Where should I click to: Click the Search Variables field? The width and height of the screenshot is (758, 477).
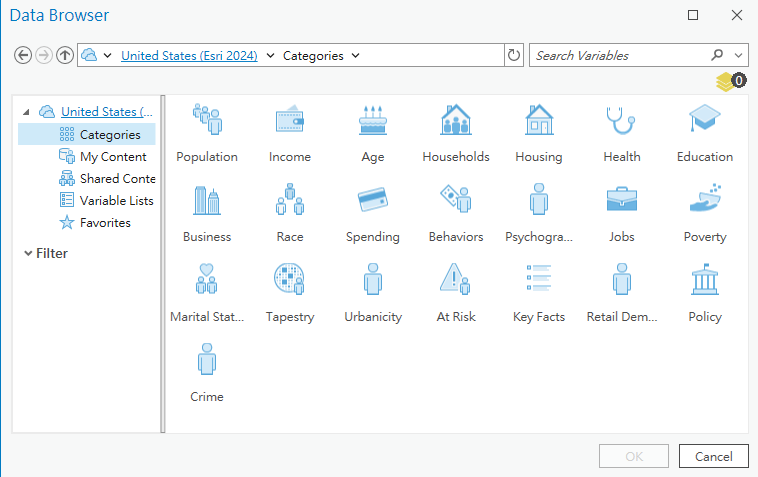[618, 56]
